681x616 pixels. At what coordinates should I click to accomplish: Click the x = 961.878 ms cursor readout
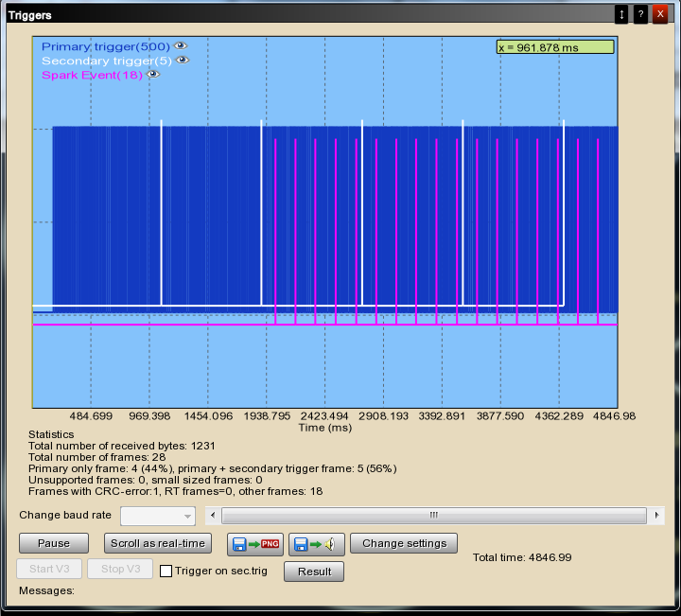pyautogui.click(x=555, y=47)
